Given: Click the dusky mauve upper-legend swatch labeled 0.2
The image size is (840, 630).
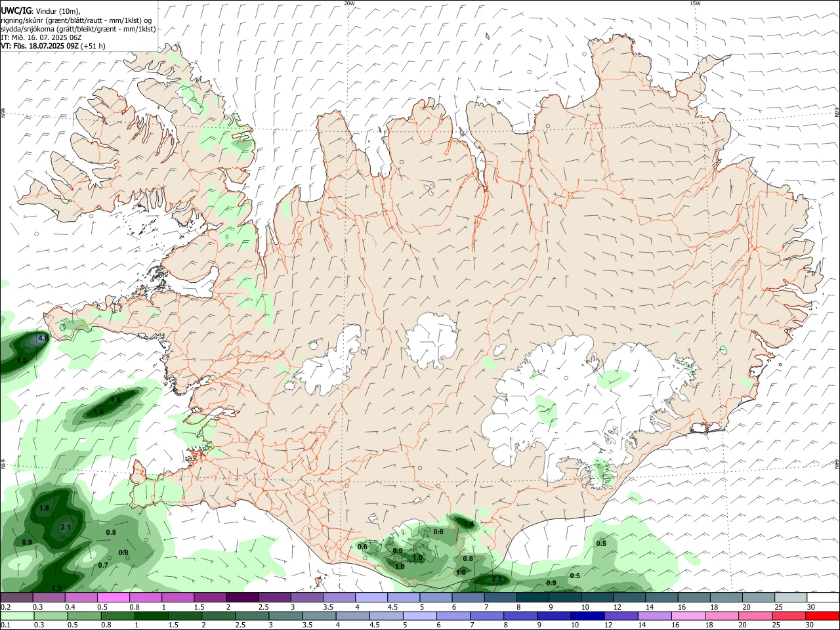Looking at the screenshot, I should coord(16,597).
